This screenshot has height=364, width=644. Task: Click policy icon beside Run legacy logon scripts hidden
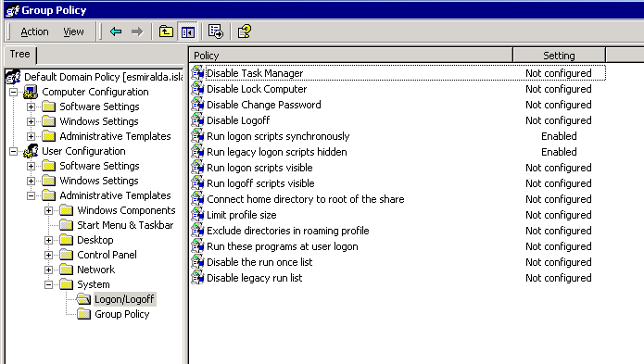[x=197, y=152]
